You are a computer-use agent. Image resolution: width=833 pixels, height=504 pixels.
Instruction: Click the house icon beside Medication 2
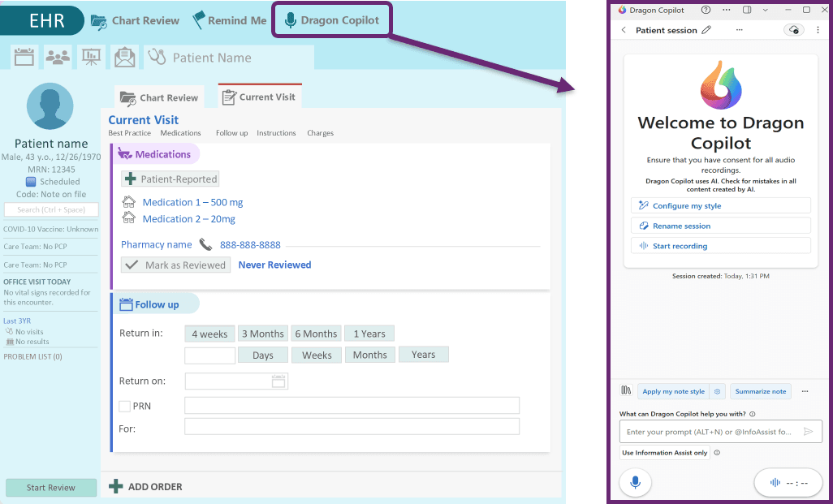click(x=128, y=218)
